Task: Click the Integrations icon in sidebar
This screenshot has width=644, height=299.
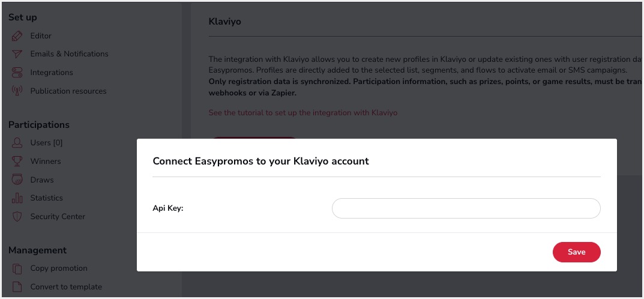Action: tap(17, 73)
